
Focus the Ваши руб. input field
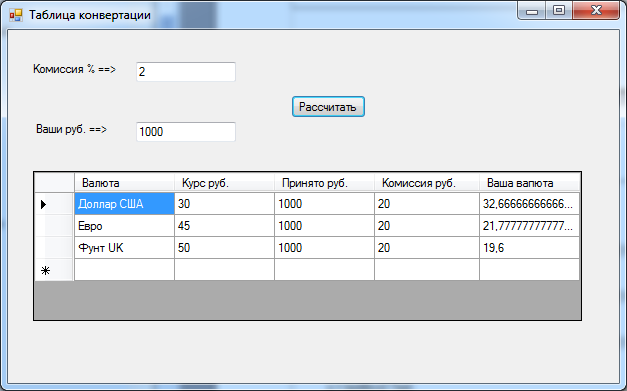(x=186, y=132)
